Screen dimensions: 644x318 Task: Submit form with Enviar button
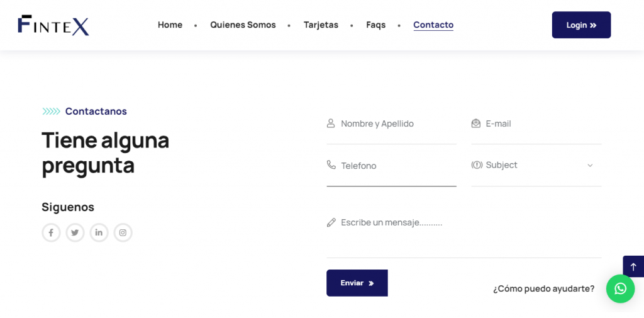click(x=357, y=283)
